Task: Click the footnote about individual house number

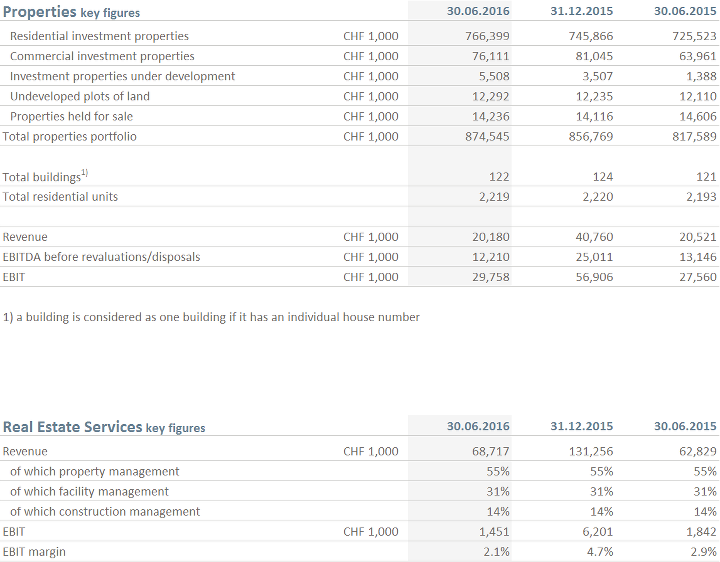Action: pos(211,317)
